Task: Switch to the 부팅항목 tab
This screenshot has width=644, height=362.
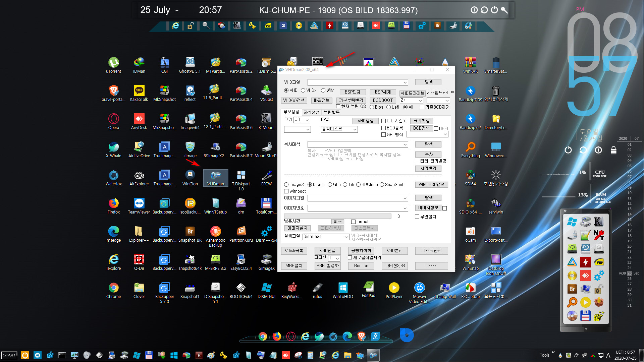Action: [x=331, y=112]
